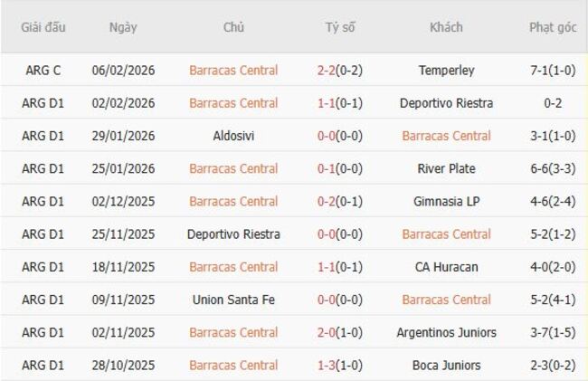Screen dimensions: 588x381
Task: Click the 2-0(1-0) score versus Argentinos Juniors
Action: point(340,332)
